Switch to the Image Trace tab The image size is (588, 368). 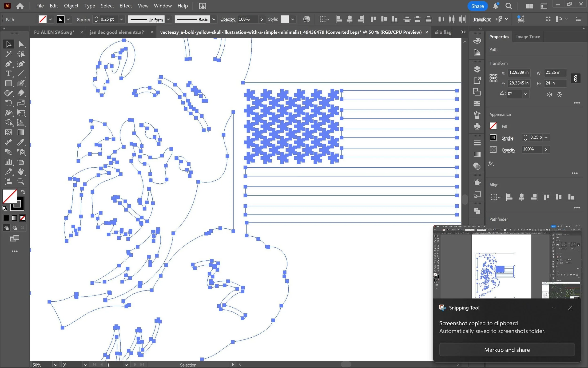528,37
